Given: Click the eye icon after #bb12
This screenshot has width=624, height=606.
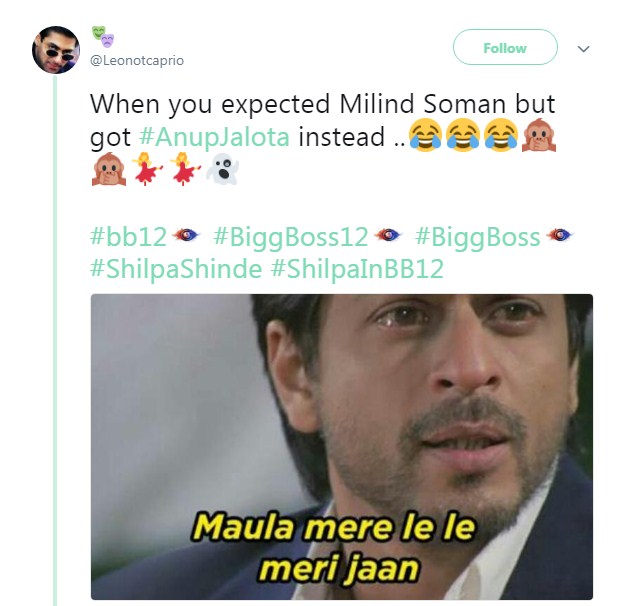Looking at the screenshot, I should click(185, 236).
